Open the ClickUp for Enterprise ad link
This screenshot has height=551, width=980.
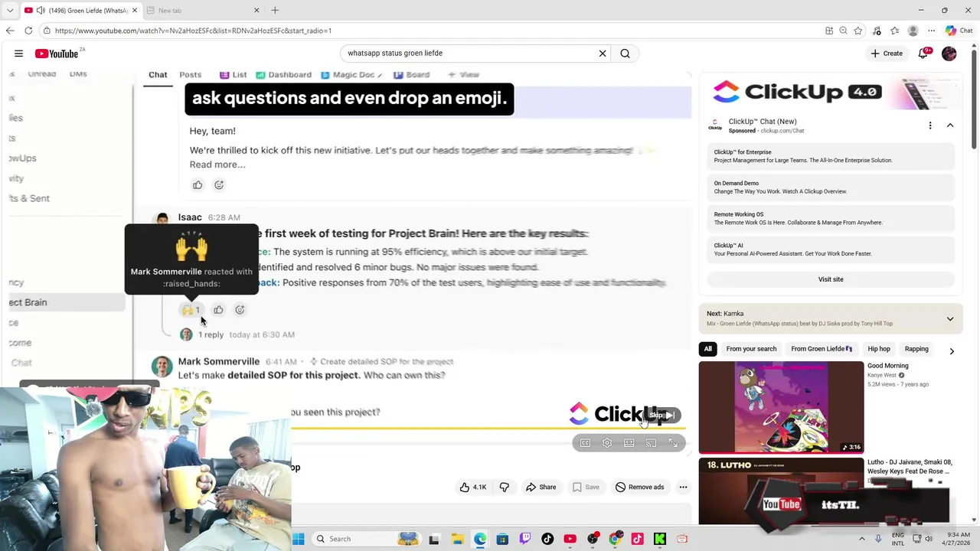point(831,156)
